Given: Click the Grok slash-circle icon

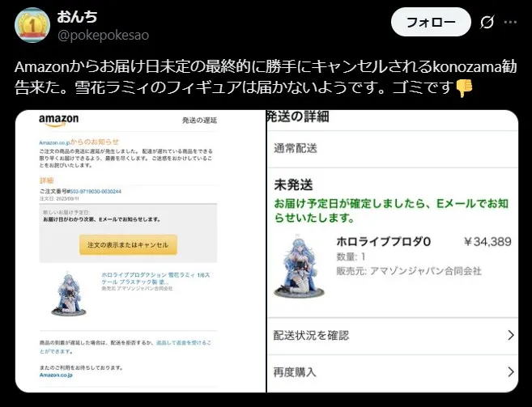Looking at the screenshot, I should tap(487, 23).
